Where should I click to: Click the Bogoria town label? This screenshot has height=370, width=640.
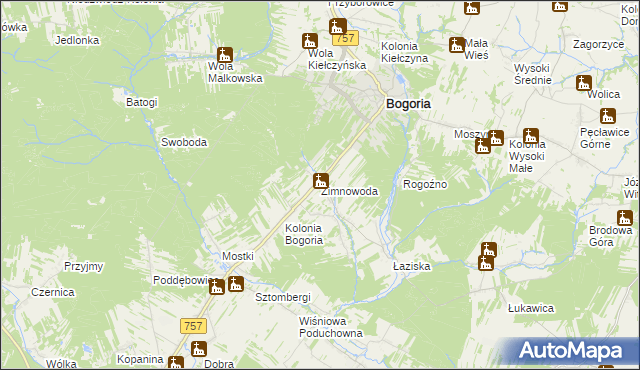click(x=408, y=104)
